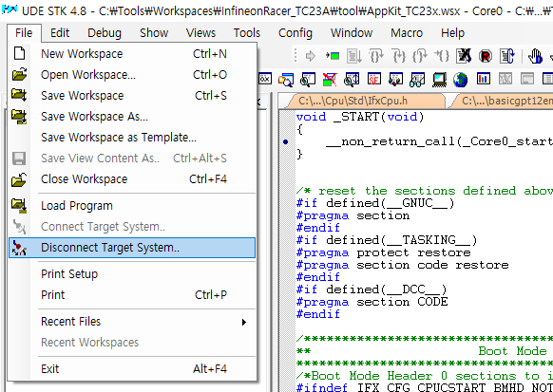Open the Debug menu
This screenshot has height=392, width=553.
click(x=105, y=33)
